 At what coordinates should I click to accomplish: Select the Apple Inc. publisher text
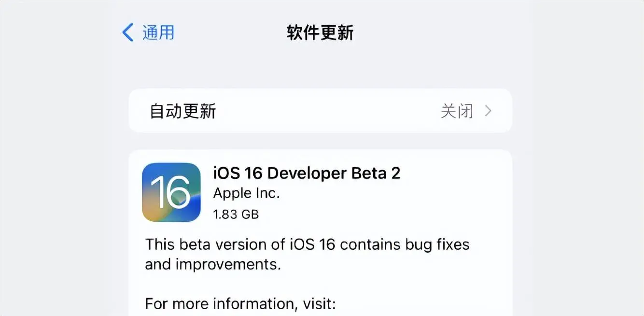[x=246, y=193]
